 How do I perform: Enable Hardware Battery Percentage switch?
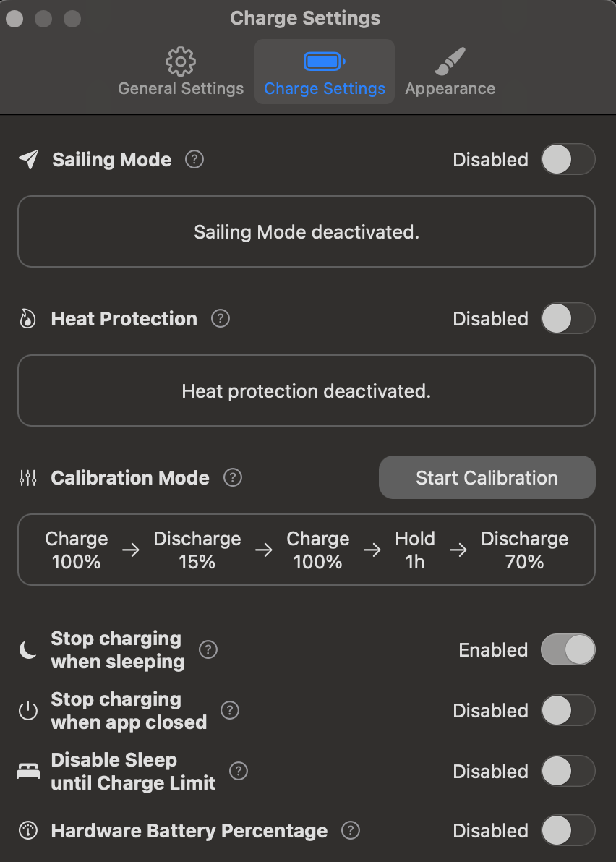pos(568,830)
